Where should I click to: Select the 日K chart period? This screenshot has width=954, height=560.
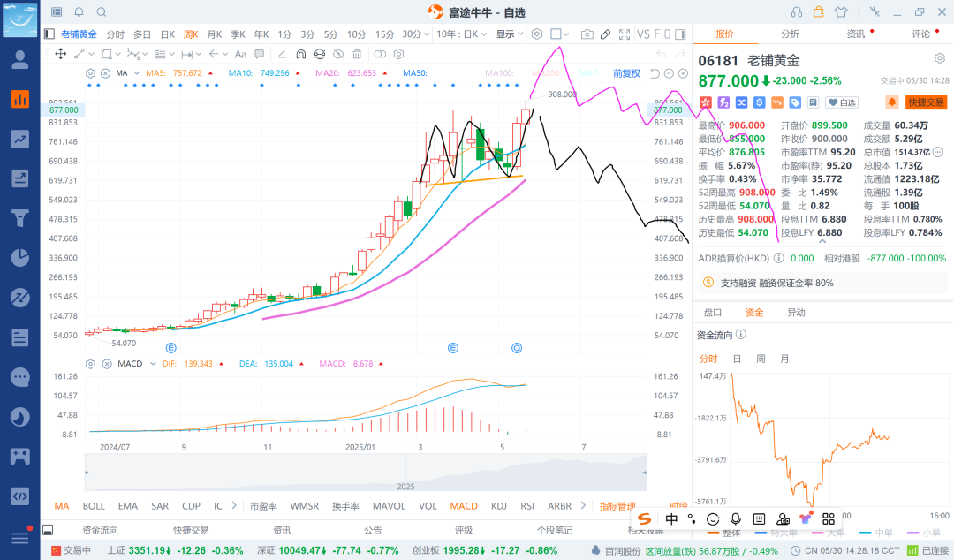click(167, 34)
